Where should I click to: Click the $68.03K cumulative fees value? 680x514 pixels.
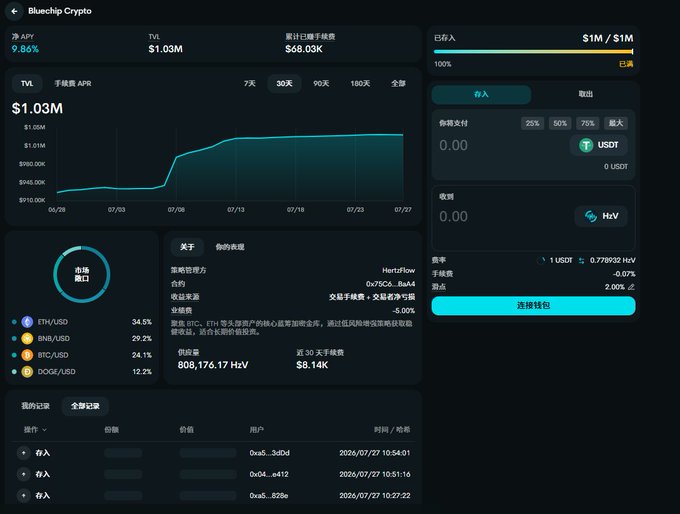tap(304, 49)
